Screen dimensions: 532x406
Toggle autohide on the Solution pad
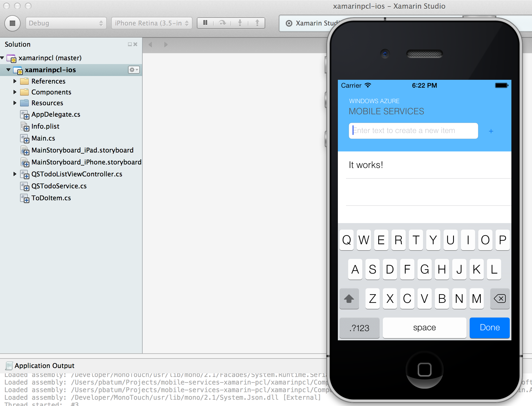click(x=130, y=44)
